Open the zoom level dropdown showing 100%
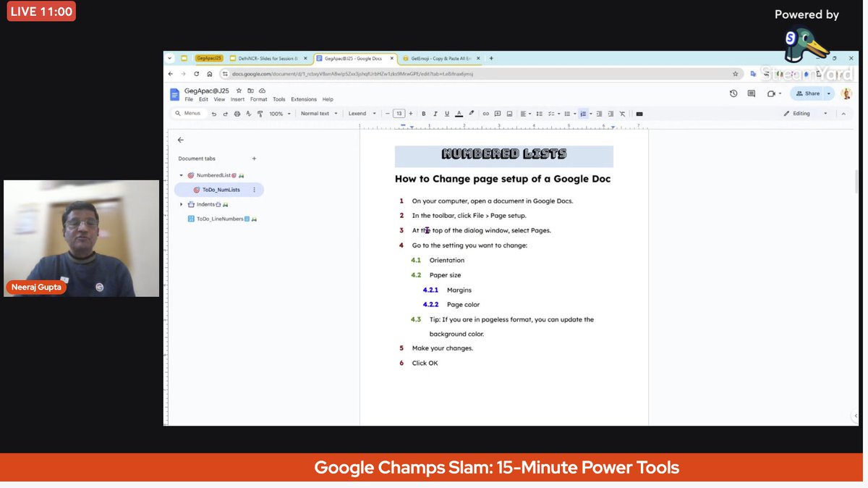 point(280,114)
